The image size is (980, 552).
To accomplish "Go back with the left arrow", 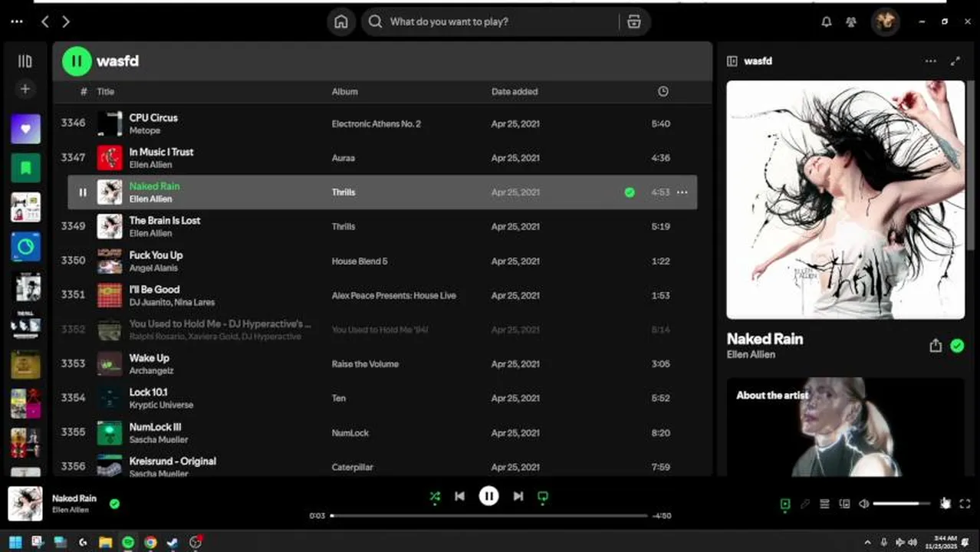I will click(45, 22).
